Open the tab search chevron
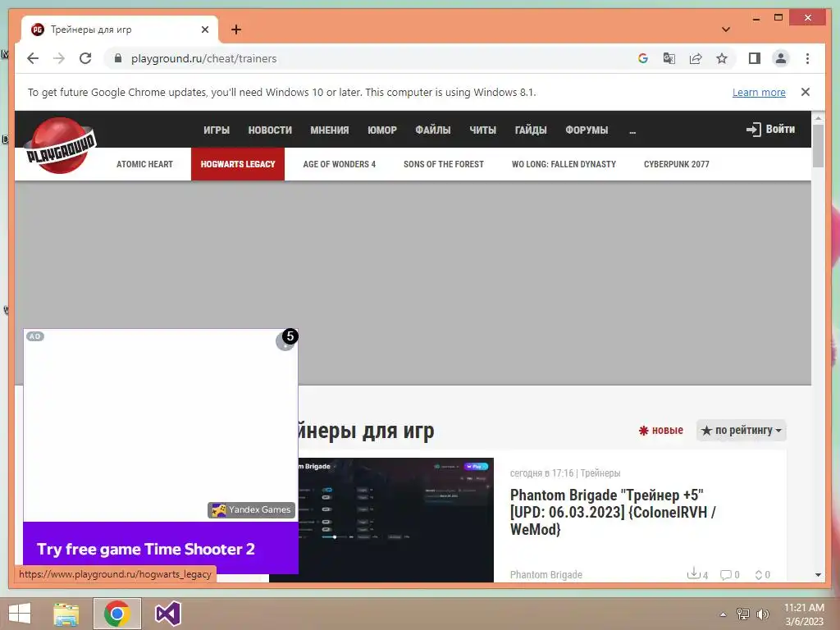The image size is (840, 630). [725, 30]
